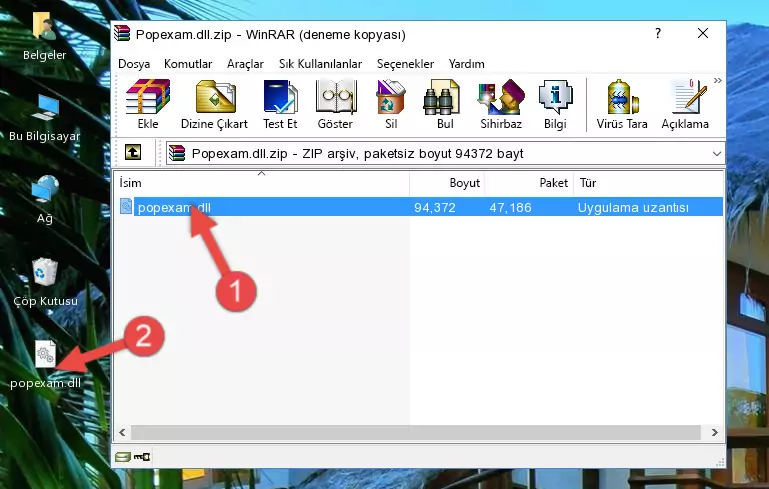This screenshot has height=489, width=769.
Task: Select the Belgeler desktop icon
Action: [45, 36]
